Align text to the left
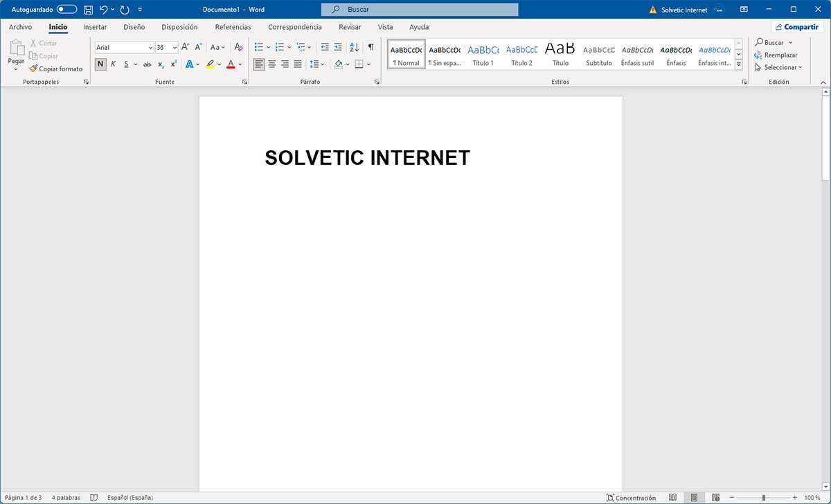The image size is (831, 504). [259, 64]
